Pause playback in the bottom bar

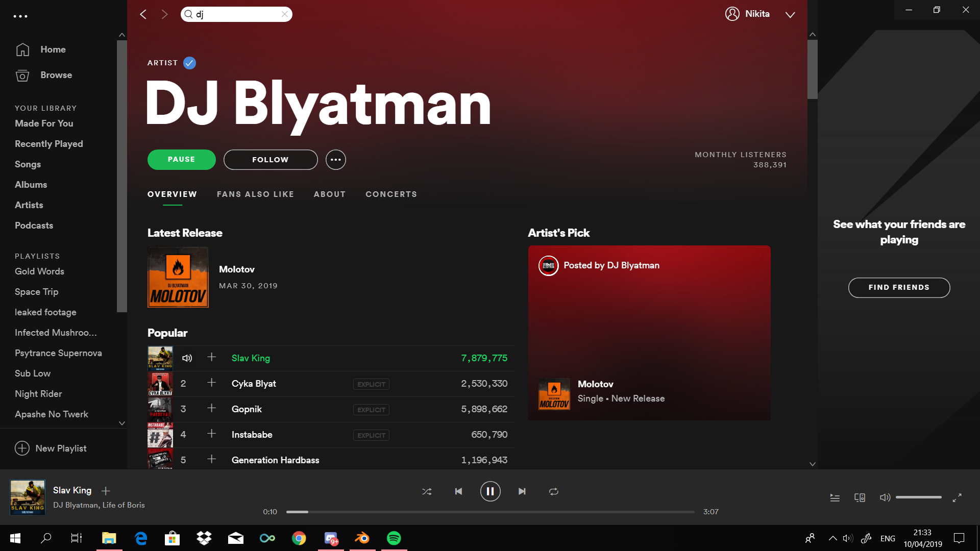[x=490, y=491]
